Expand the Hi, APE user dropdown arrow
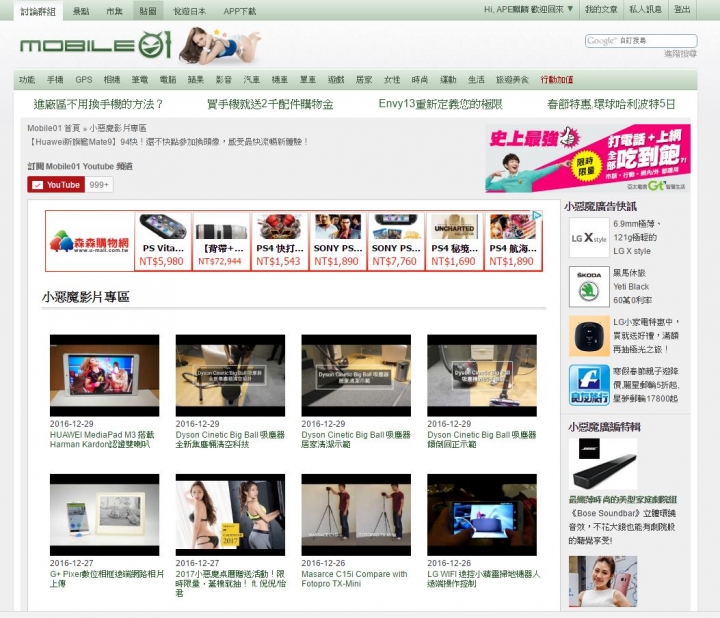 coord(570,9)
